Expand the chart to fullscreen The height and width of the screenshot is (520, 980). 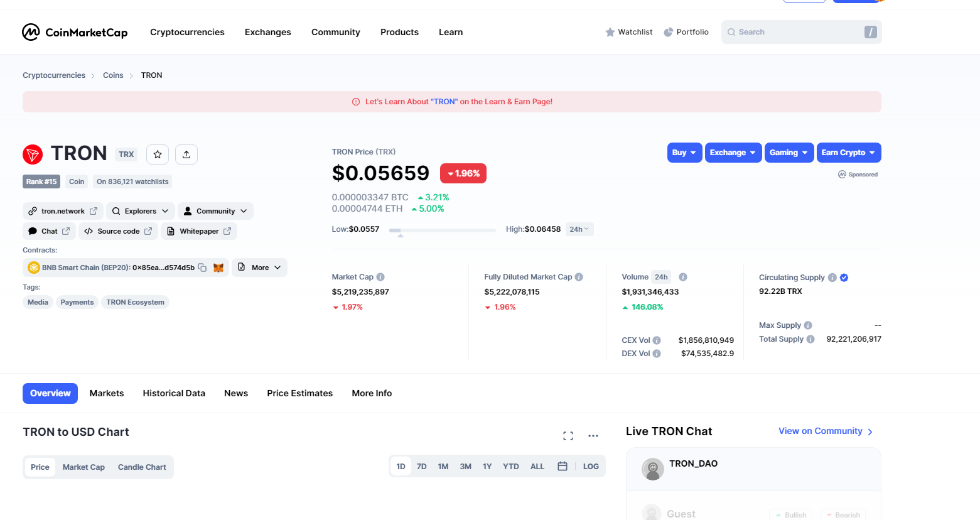point(568,436)
